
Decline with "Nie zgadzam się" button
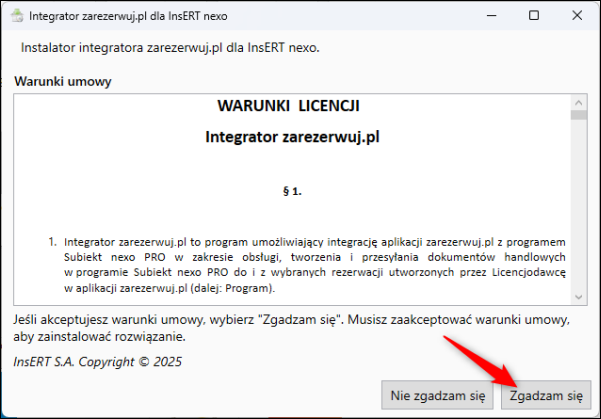(437, 395)
